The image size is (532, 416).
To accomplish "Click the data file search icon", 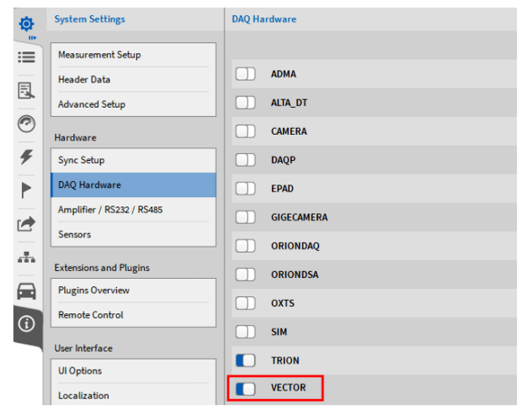I will coord(24,90).
